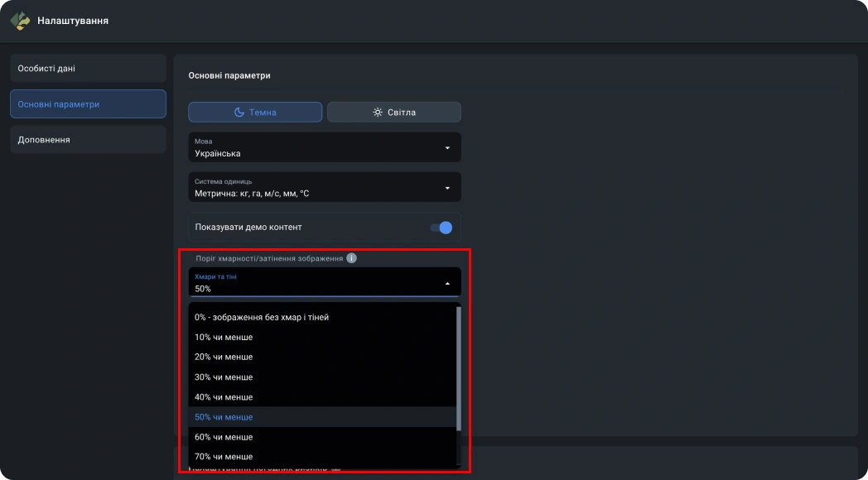Toggle the Показувати демо контент switch
Screen dimensions: 868x480
pos(441,228)
